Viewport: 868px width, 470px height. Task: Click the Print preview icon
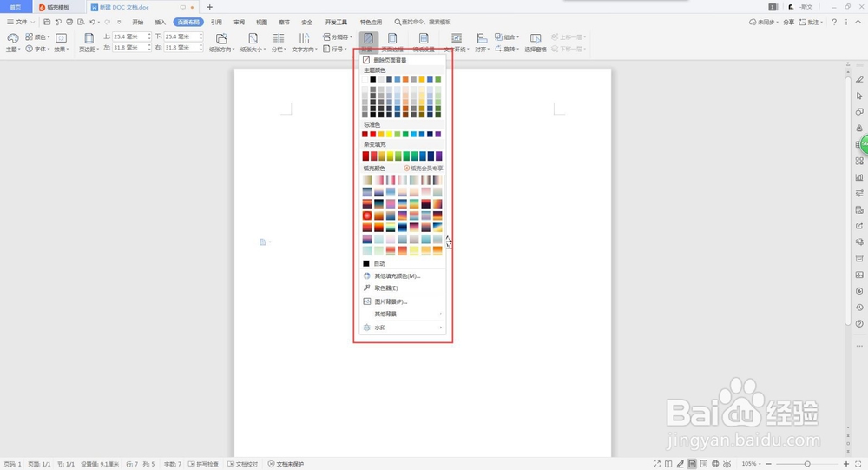(x=81, y=23)
